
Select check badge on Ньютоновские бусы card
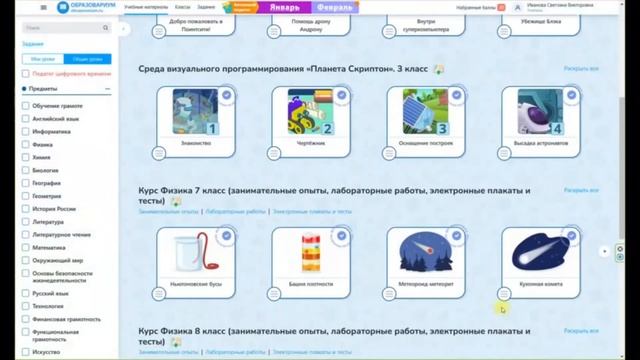(x=227, y=236)
